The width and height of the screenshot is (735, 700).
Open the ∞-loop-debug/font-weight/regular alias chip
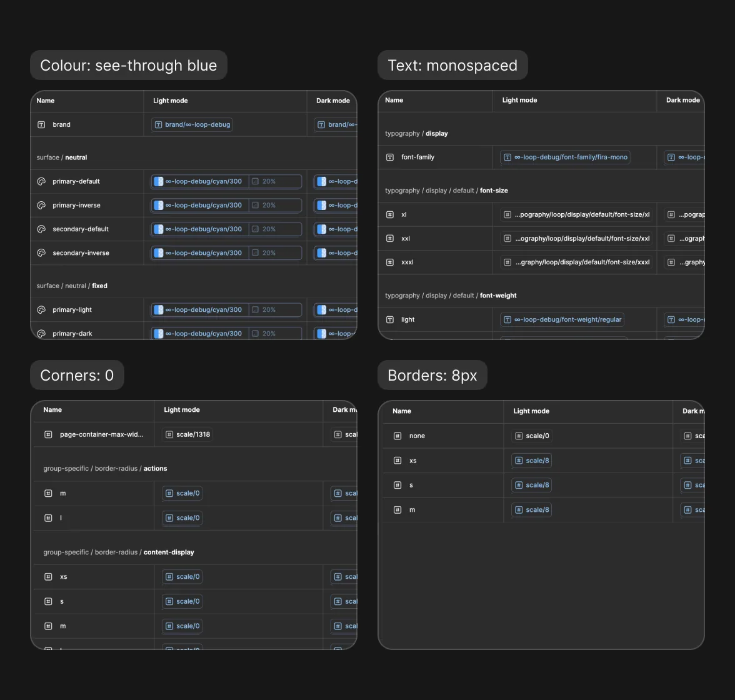[562, 320]
